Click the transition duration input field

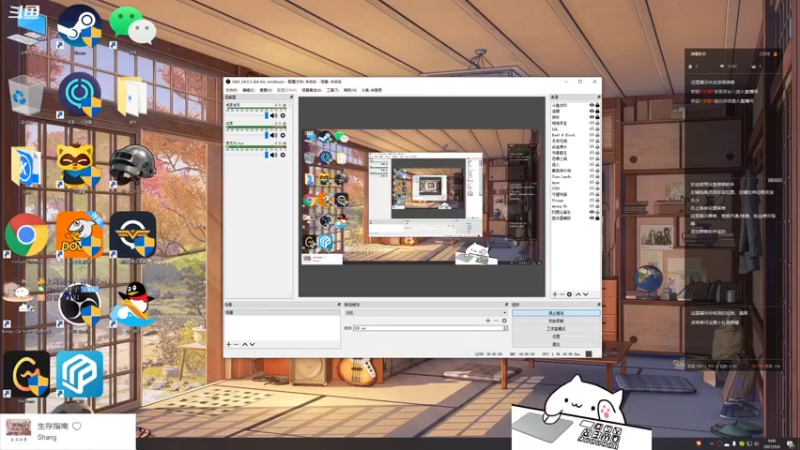pos(428,328)
